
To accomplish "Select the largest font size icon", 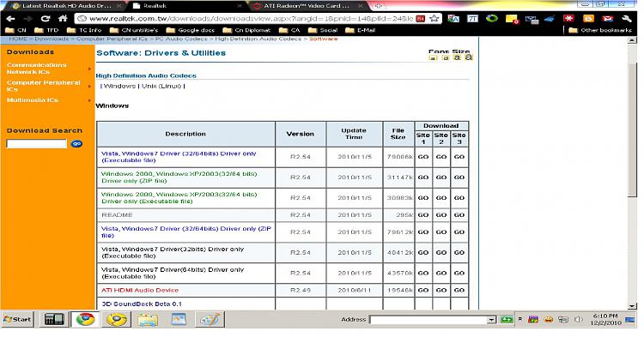I will pos(468,57).
